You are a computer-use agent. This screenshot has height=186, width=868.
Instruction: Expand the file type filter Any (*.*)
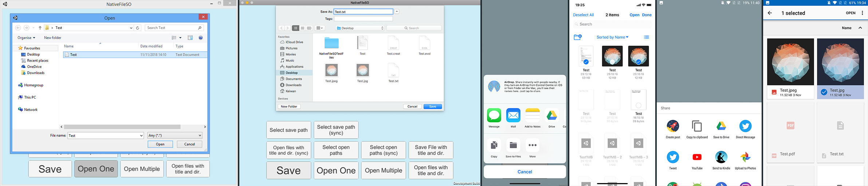(x=175, y=135)
